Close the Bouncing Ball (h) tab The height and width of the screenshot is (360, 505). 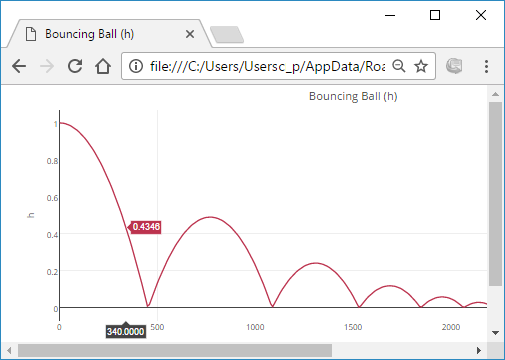(x=190, y=34)
